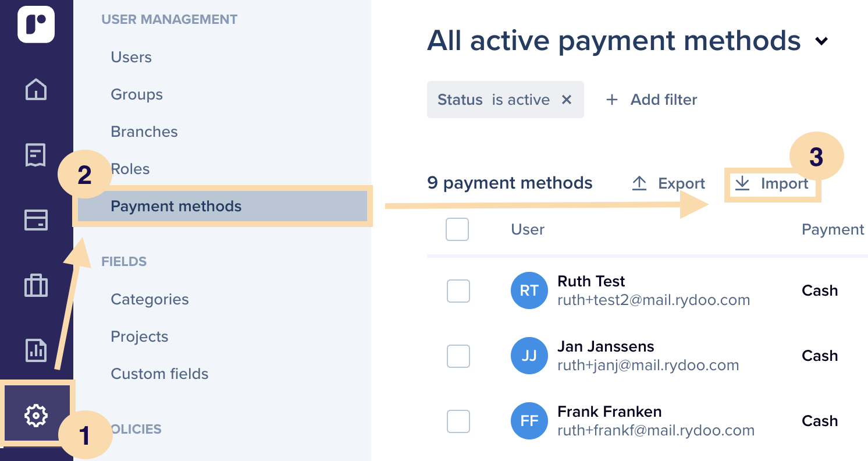The height and width of the screenshot is (461, 868).
Task: Expand the All active payment methods dropdown
Action: [x=821, y=41]
